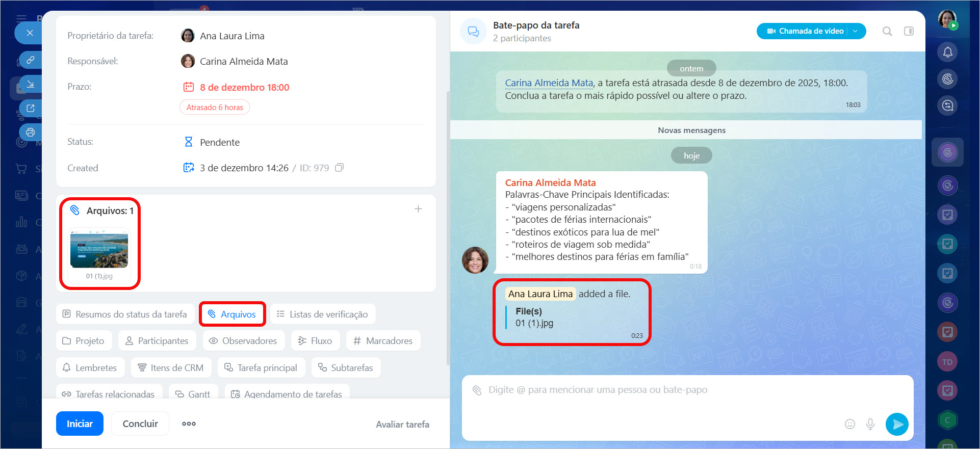
Task: Click the send message arrow button
Action: pos(897,424)
